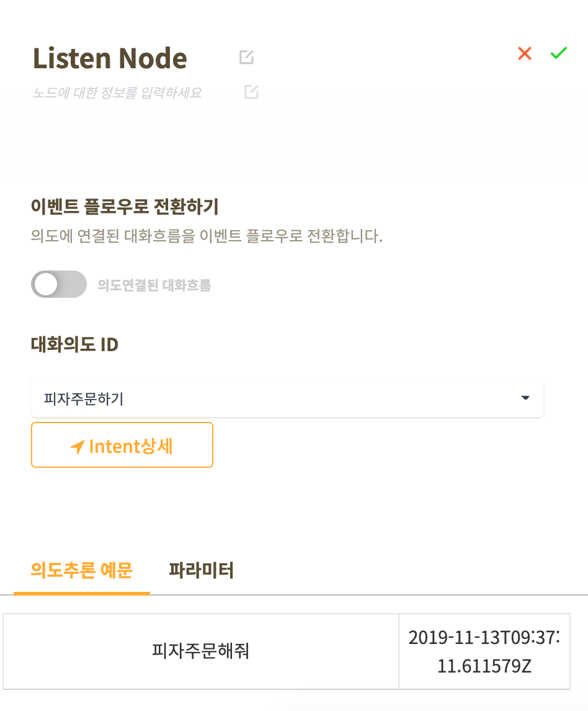Screen dimensions: 588x711
Task: Switch to the 파라미터 tab
Action: (x=202, y=570)
